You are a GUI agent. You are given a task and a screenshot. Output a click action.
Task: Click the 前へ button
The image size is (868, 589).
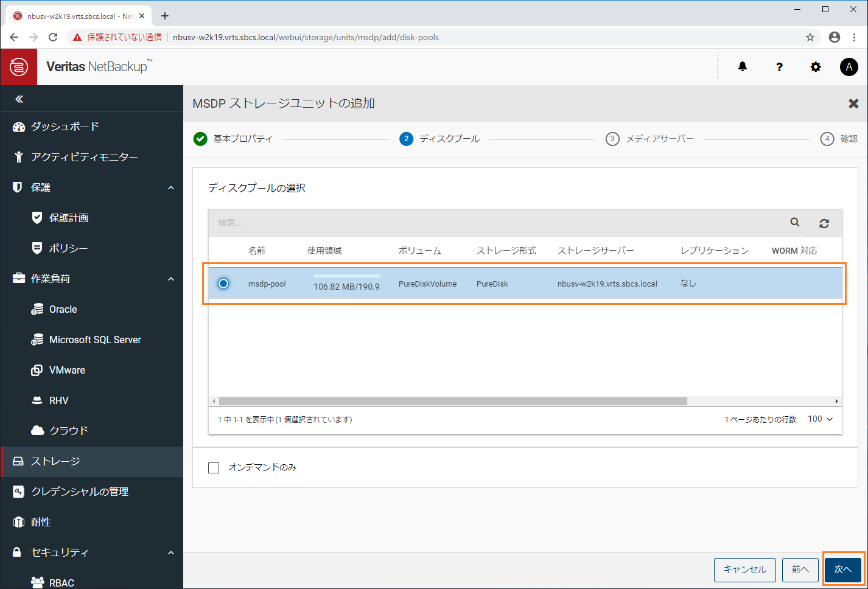pos(800,570)
